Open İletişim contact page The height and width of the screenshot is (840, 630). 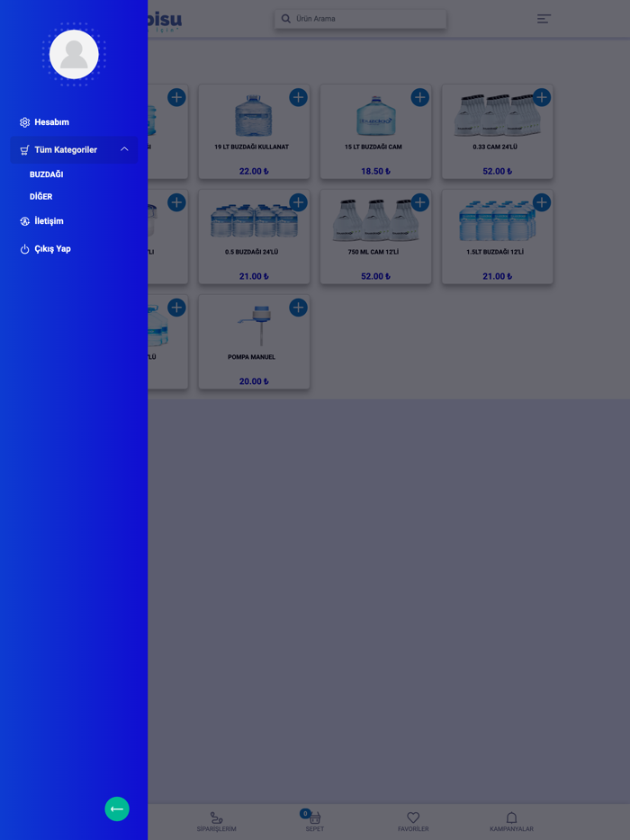click(49, 220)
